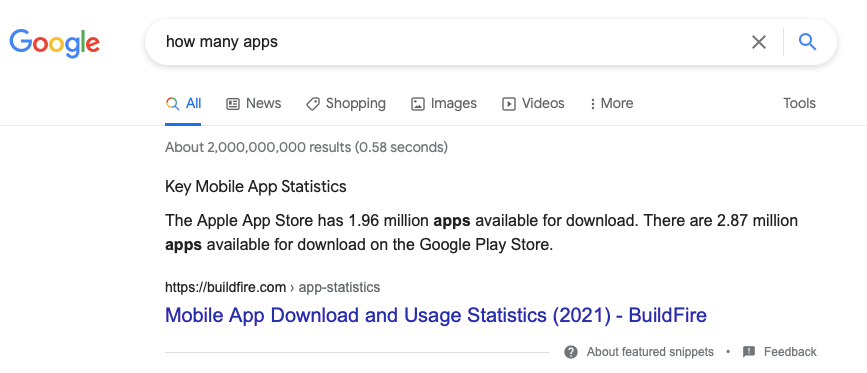
Task: Click the question mark snippet icon
Action: [571, 352]
